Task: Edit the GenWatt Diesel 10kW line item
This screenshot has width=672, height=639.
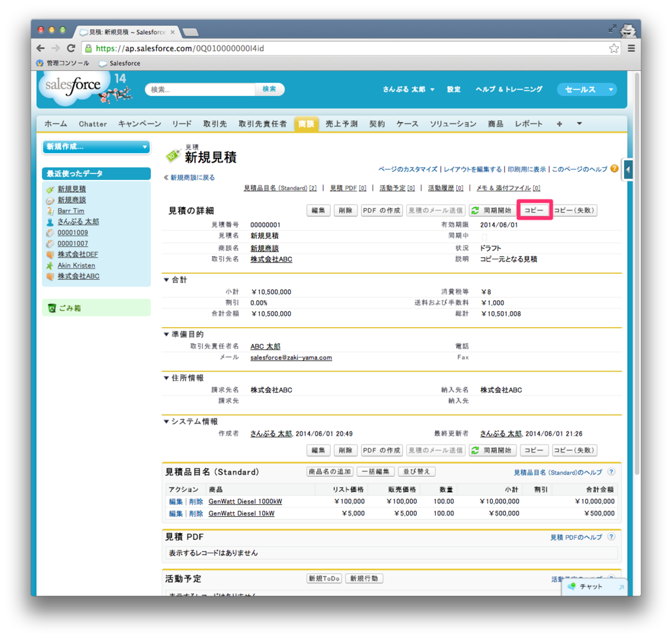Action: [175, 514]
